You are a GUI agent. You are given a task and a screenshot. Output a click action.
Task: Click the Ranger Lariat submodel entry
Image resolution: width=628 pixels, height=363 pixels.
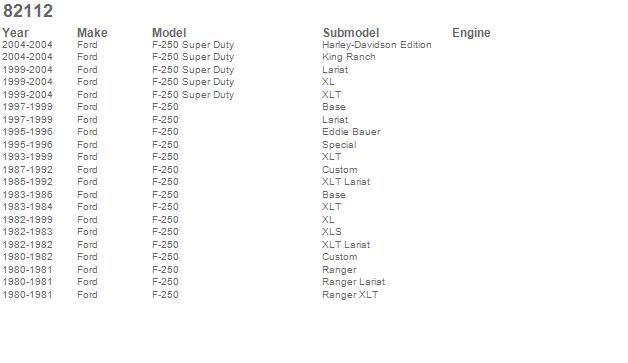tap(353, 282)
